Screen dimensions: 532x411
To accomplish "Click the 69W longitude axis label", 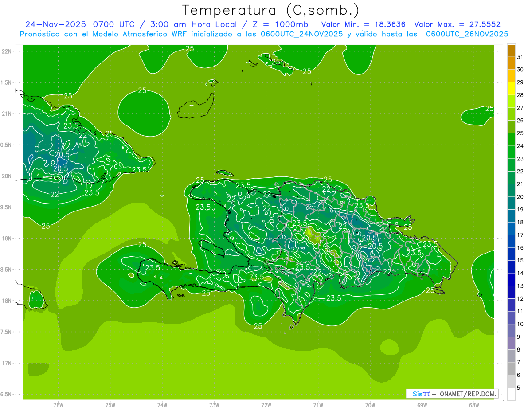I will [x=422, y=405].
